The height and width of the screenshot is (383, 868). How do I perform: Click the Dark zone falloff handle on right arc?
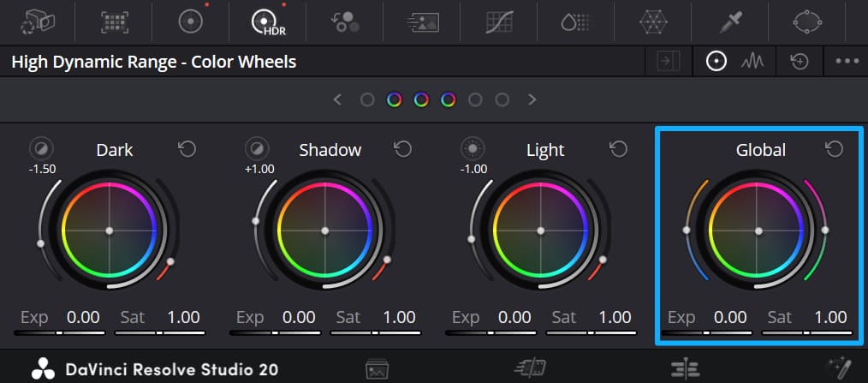pos(170,261)
